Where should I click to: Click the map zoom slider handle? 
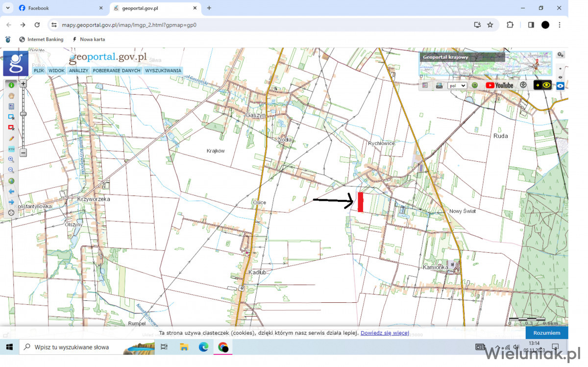(x=23, y=114)
